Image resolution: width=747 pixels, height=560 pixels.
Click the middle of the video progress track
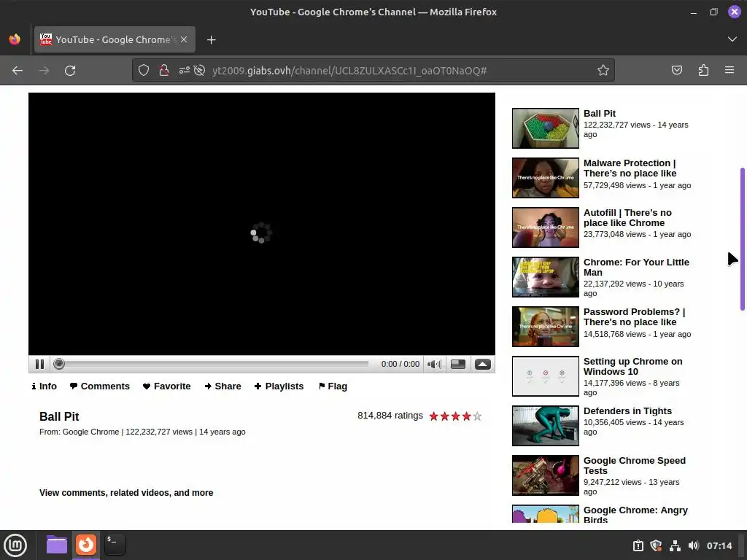[x=212, y=365]
